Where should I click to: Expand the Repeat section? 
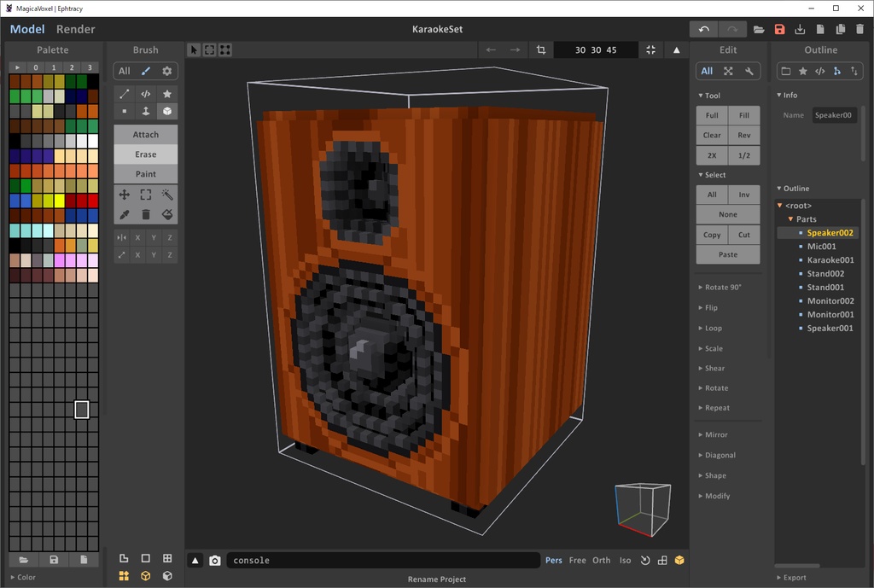[714, 407]
